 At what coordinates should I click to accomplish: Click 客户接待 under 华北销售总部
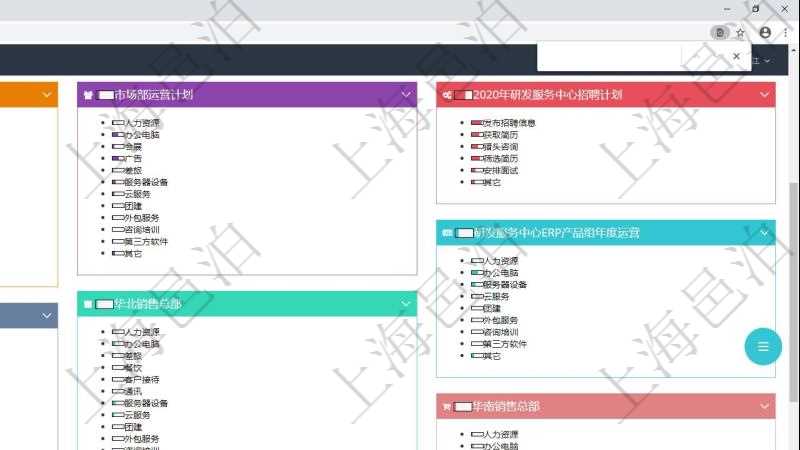coord(142,380)
